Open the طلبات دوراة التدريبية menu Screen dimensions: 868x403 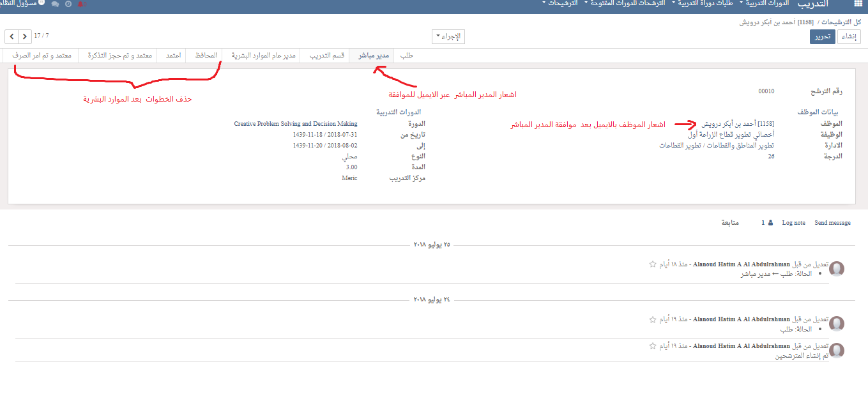[702, 4]
